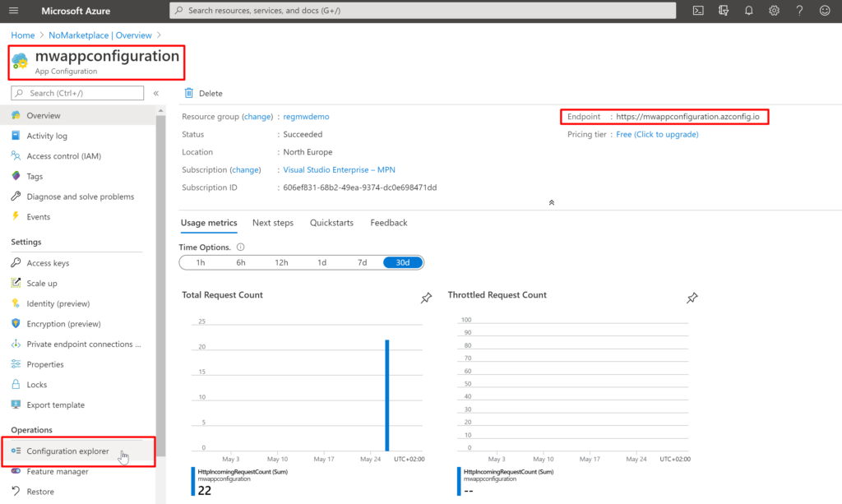Focus the top Azure search bar
The image size is (842, 504).
[423, 10]
